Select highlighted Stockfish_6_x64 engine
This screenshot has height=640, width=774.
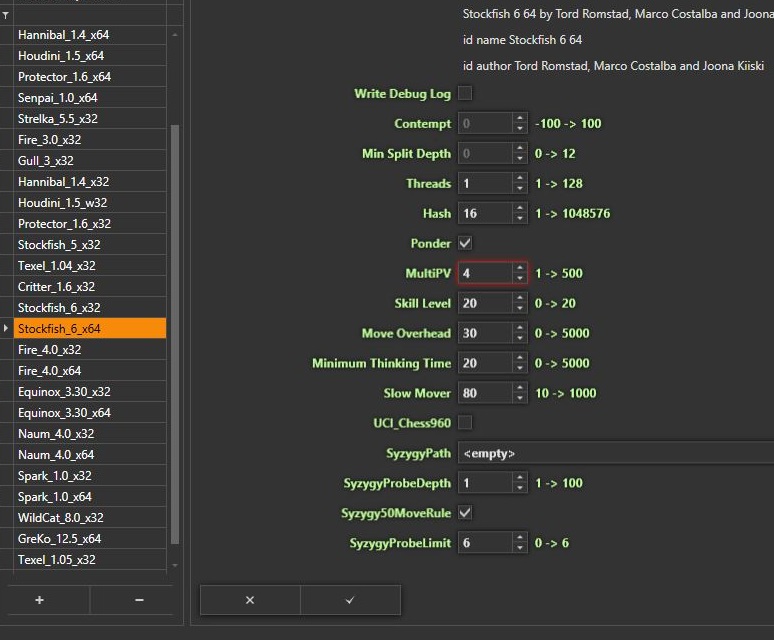(90, 328)
